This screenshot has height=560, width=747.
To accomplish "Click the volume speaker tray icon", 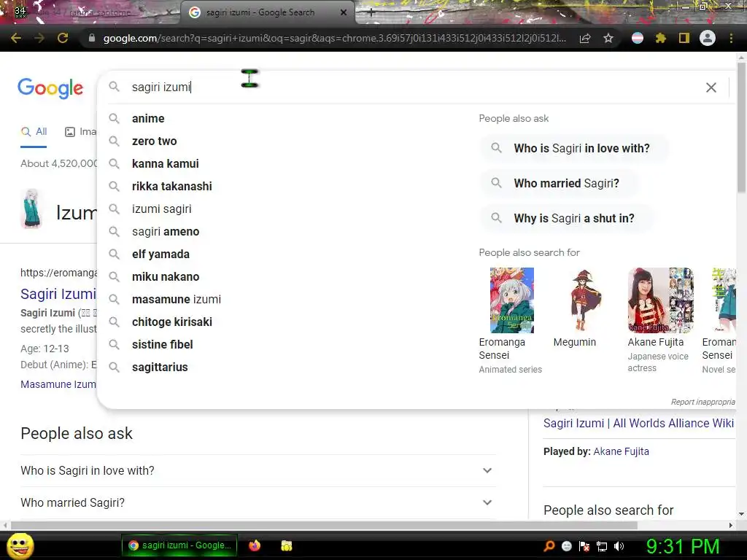I will (619, 546).
